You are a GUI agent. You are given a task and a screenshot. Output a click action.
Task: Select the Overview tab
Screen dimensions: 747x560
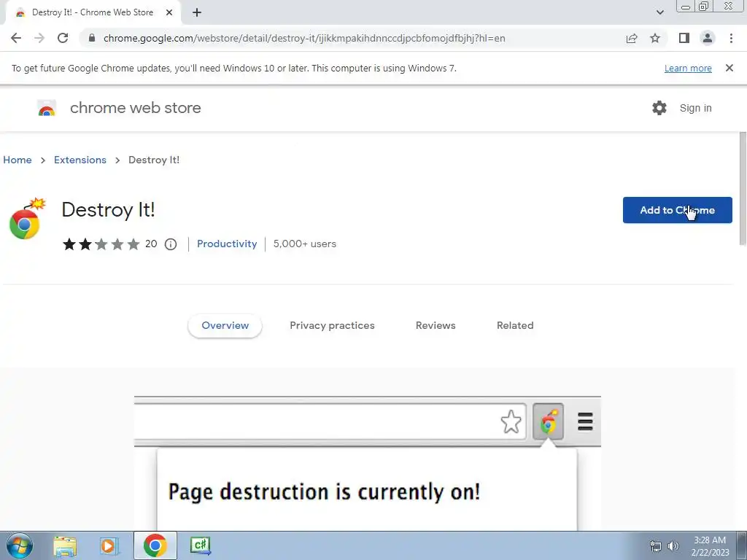click(x=225, y=326)
